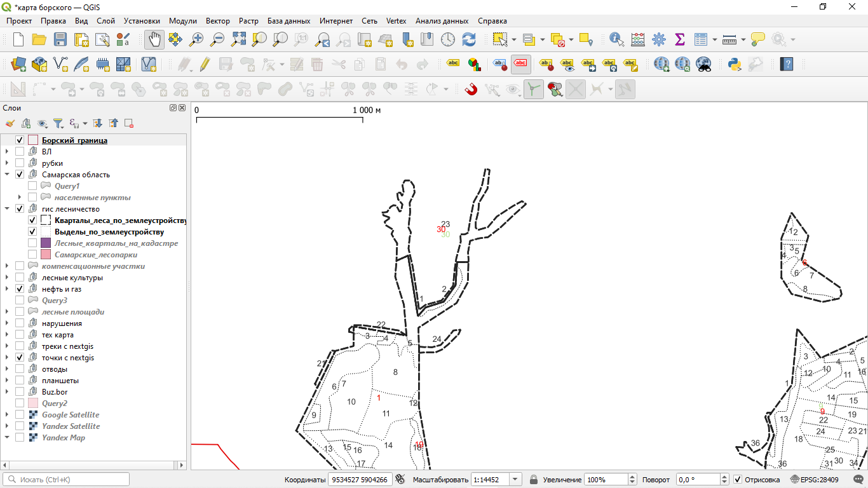Click the Zoom In magnifier icon
Screen dimensions: 868x488
click(x=196, y=39)
